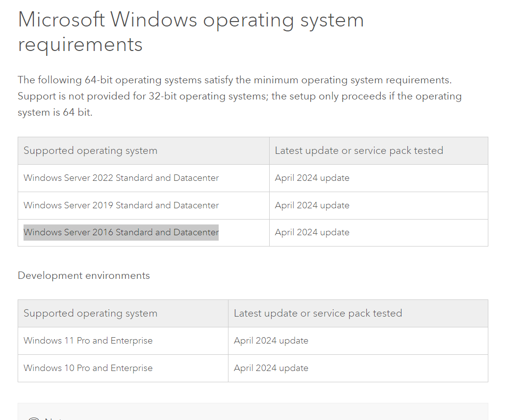Click the April 2024 update cell for Server 2022
This screenshot has width=505, height=420.
pos(312,178)
